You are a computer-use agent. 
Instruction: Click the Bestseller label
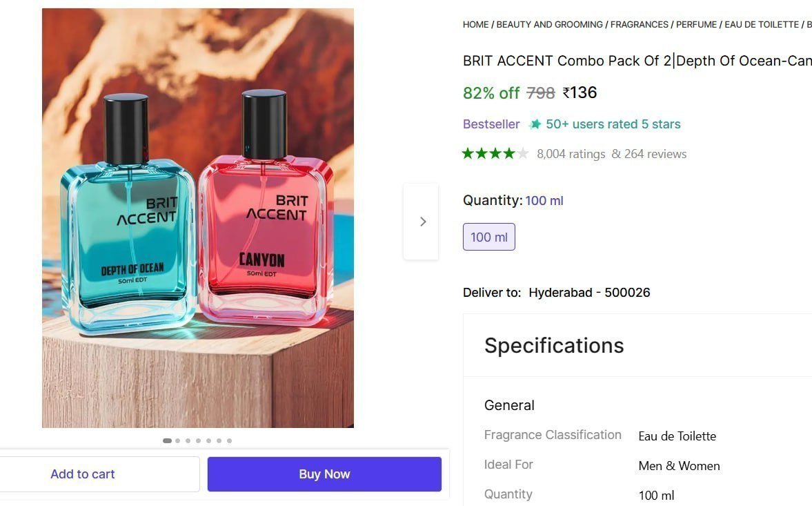491,124
